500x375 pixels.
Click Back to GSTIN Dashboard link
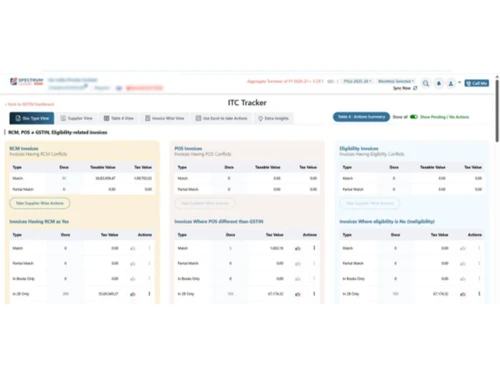pos(30,104)
